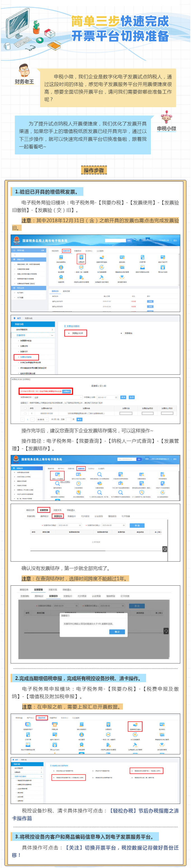192x868 pixels.
Task: Click headset support icon beside the 温馨提示 dialog
Action: tap(165, 631)
